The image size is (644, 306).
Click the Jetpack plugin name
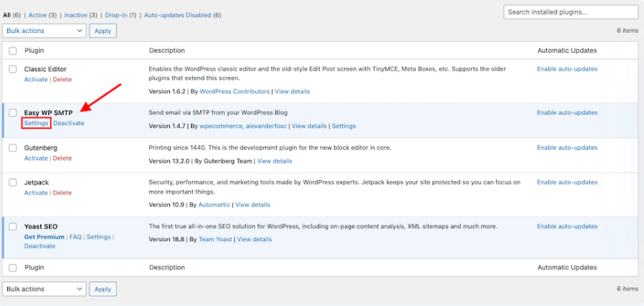tap(37, 182)
